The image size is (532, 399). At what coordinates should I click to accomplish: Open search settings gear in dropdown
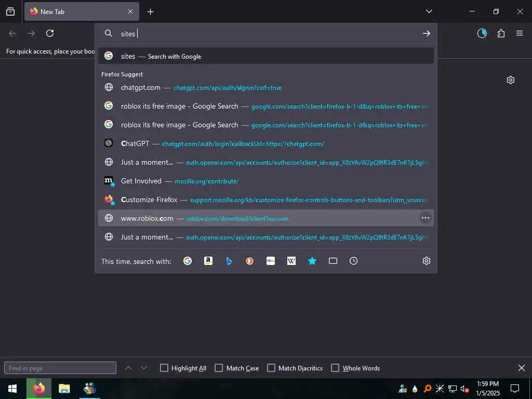427,261
